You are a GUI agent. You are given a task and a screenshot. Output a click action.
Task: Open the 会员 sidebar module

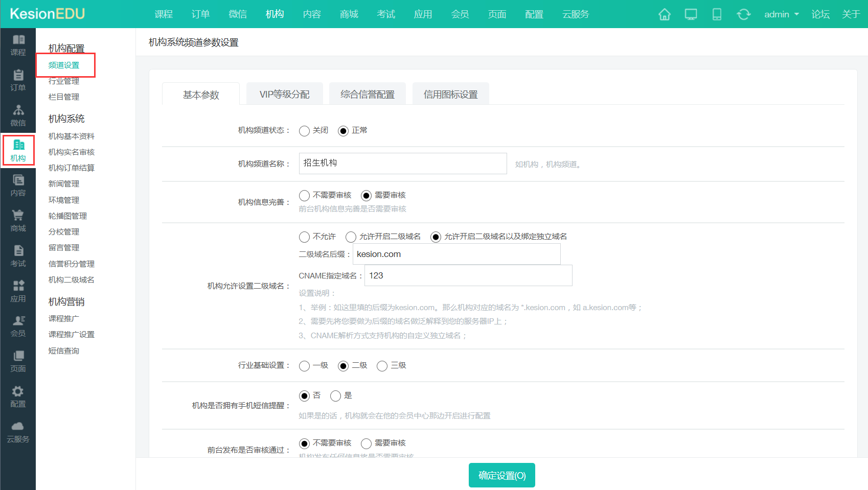[x=18, y=326]
